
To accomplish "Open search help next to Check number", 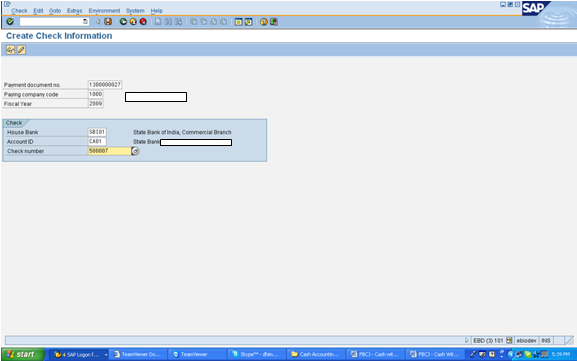I will click(x=135, y=151).
